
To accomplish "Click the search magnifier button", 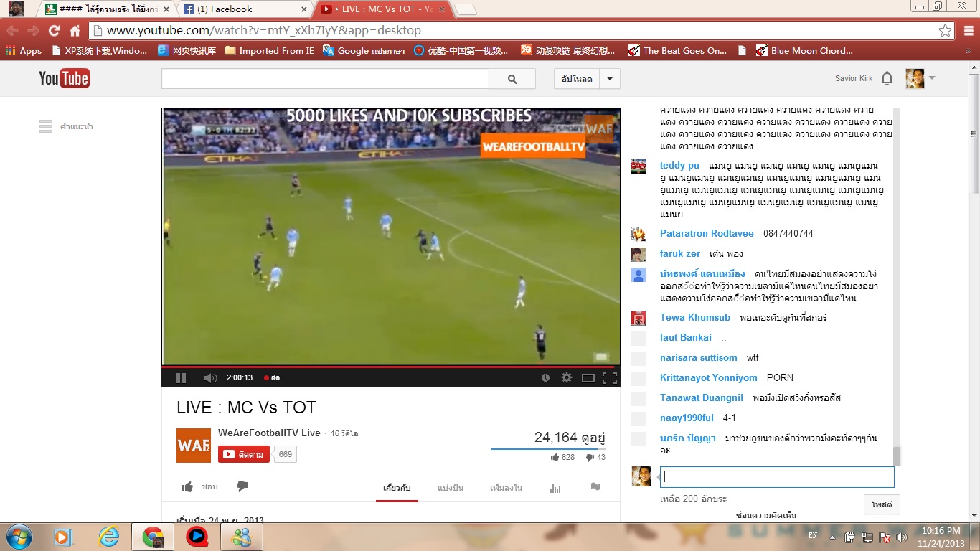I will [x=512, y=79].
